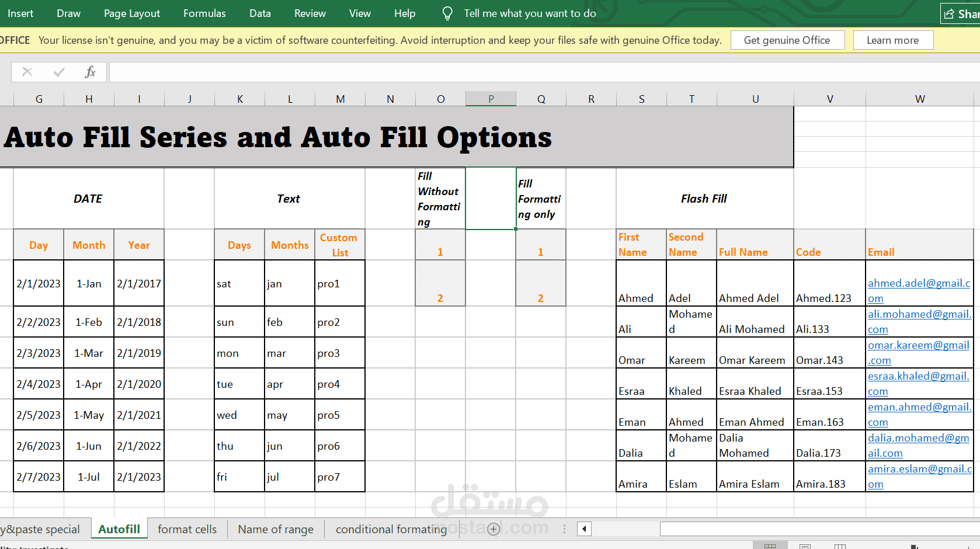
Task: Select the Autofill sheet tab
Action: pyautogui.click(x=119, y=529)
